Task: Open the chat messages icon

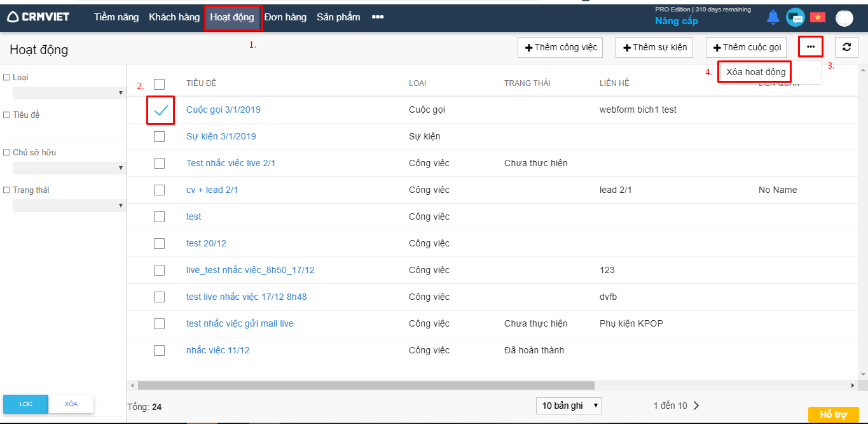Action: pyautogui.click(x=795, y=17)
